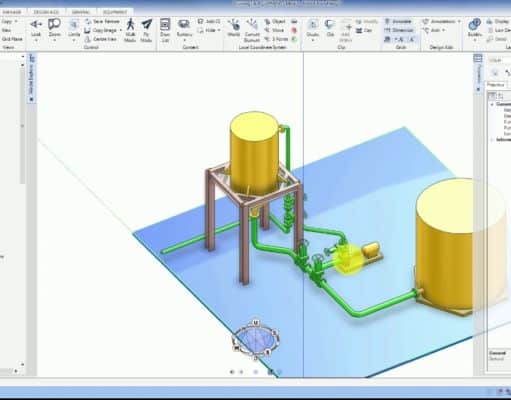Click the red coordinate system icon
The image size is (511, 400).
pyautogui.click(x=294, y=30)
